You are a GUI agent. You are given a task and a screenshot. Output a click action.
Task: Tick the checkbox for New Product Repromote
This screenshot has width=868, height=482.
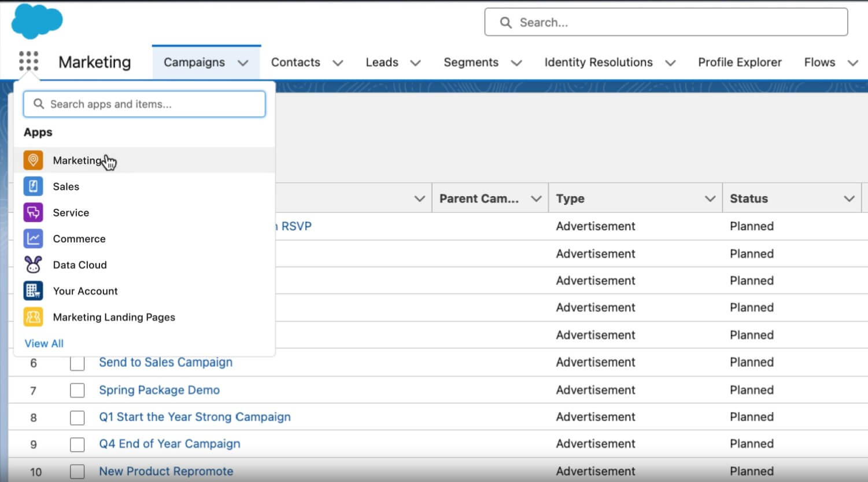tap(77, 472)
